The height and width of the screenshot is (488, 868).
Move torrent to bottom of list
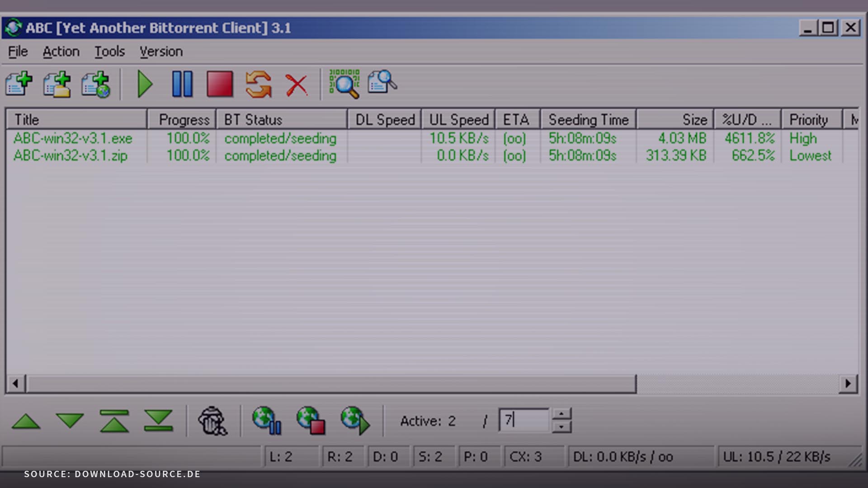click(158, 421)
